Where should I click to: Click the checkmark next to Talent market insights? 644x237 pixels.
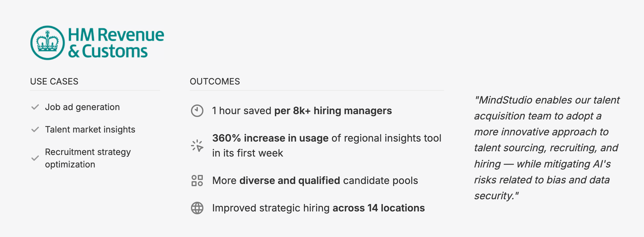pyautogui.click(x=35, y=129)
